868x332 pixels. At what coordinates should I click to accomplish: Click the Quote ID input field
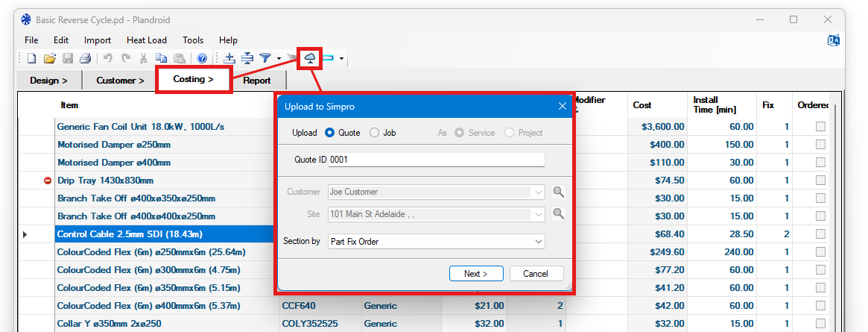click(x=437, y=160)
